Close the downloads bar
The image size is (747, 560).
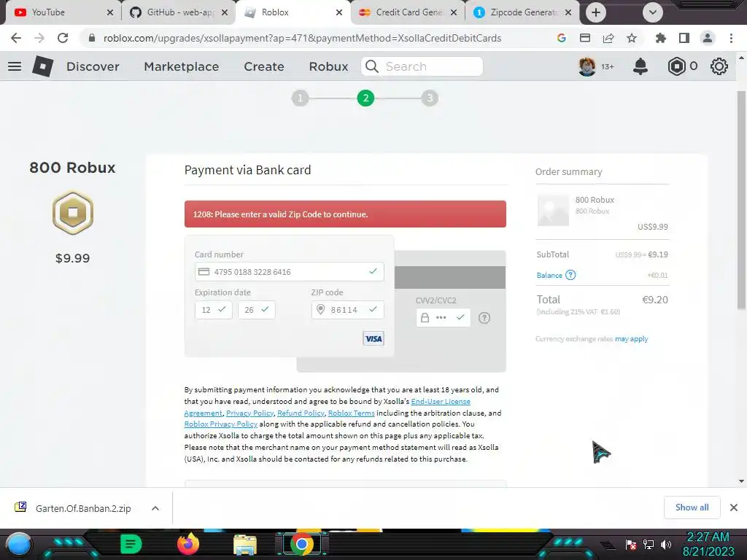click(734, 507)
